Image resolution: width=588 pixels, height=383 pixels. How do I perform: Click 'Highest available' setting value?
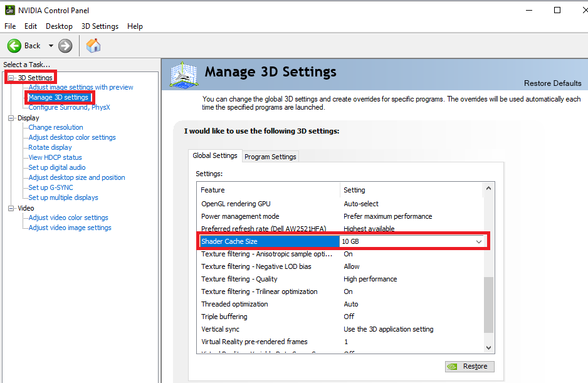pyautogui.click(x=369, y=228)
